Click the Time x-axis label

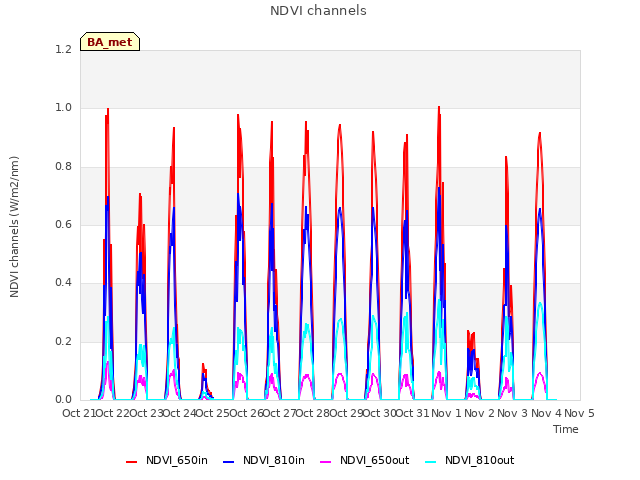[566, 429]
